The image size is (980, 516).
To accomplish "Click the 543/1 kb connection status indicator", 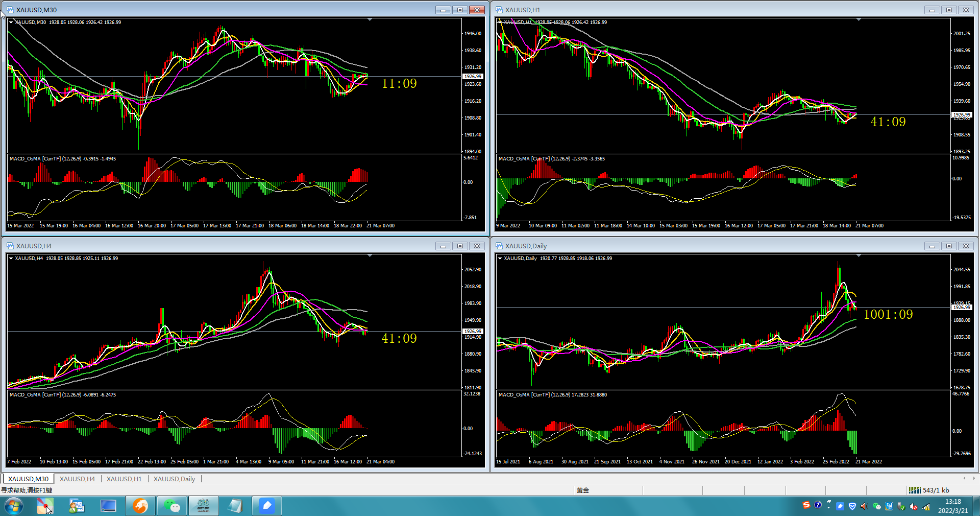I will click(929, 490).
